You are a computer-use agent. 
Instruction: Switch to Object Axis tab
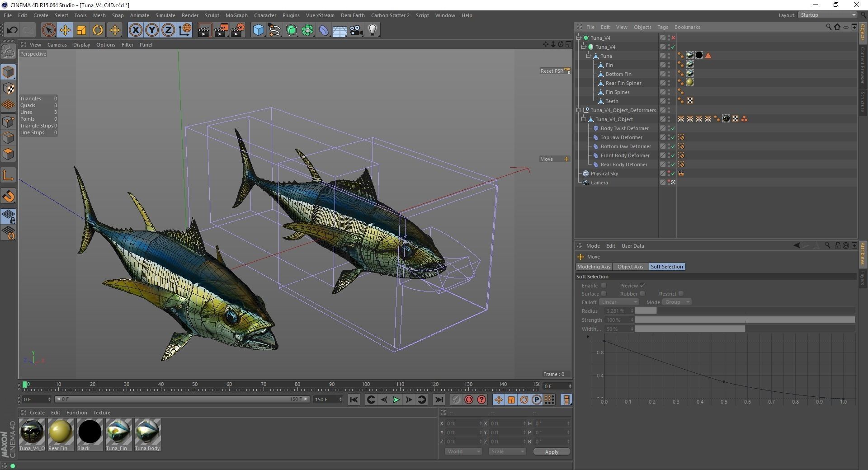point(630,267)
